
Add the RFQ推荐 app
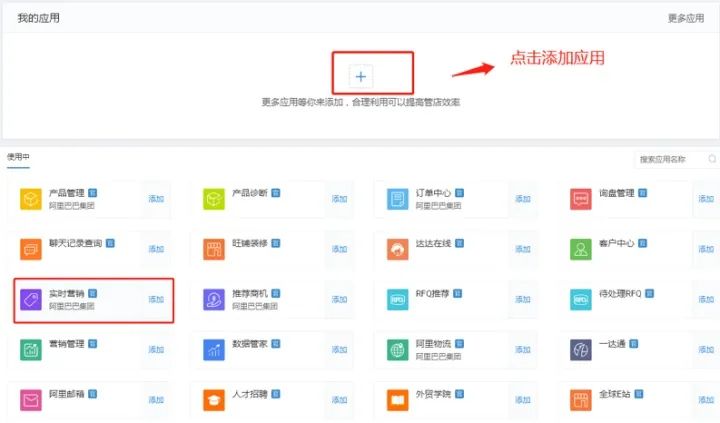pyautogui.click(x=523, y=299)
